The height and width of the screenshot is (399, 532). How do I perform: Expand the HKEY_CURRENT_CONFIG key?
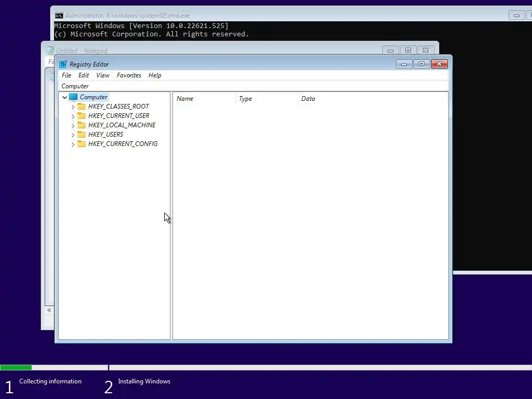pyautogui.click(x=73, y=144)
